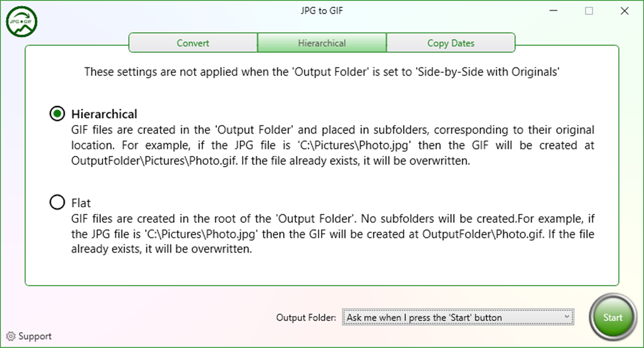Click the JPG to GIF title bar text

coord(322,10)
